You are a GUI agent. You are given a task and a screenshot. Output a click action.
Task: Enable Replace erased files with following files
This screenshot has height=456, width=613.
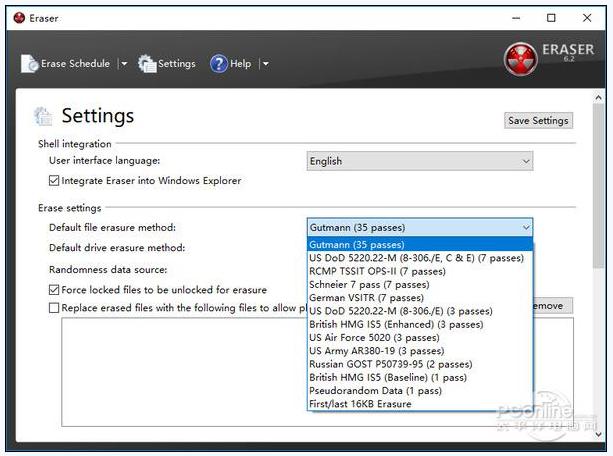point(54,308)
